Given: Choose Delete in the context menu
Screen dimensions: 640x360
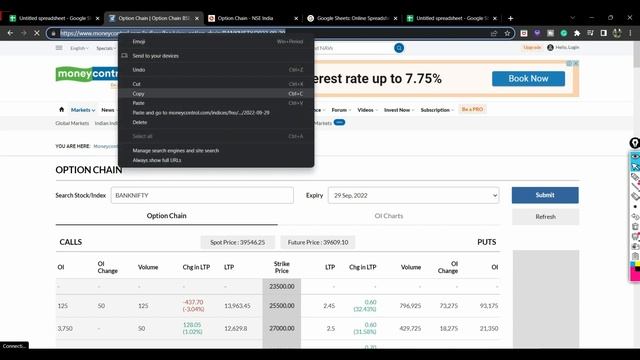Looking at the screenshot, I should (x=216, y=122).
